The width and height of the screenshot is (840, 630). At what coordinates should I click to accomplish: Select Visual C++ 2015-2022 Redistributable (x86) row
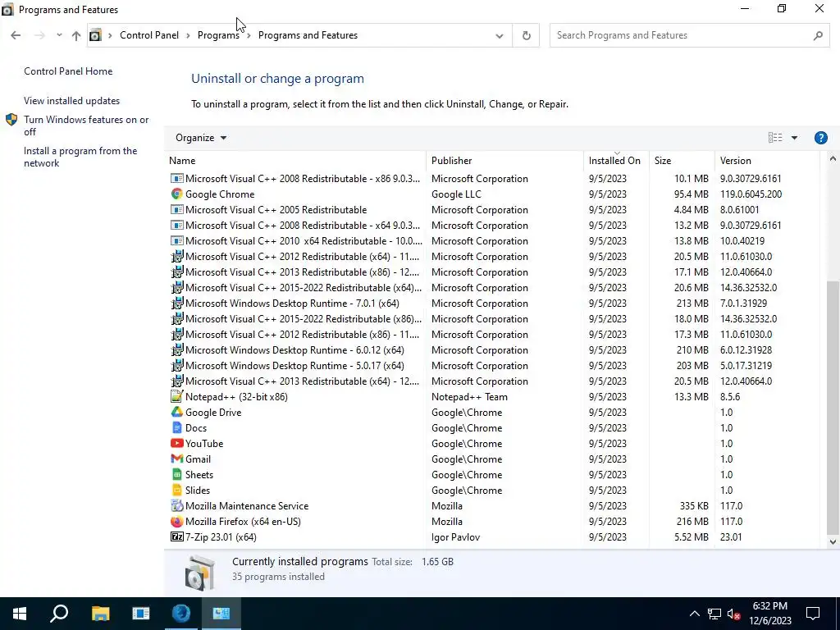click(492, 318)
